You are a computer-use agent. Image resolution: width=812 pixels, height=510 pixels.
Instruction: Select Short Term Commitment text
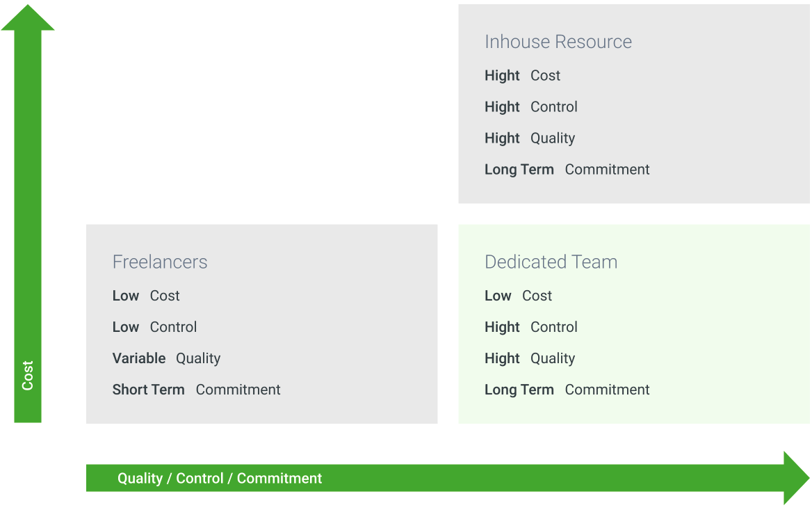pos(196,390)
